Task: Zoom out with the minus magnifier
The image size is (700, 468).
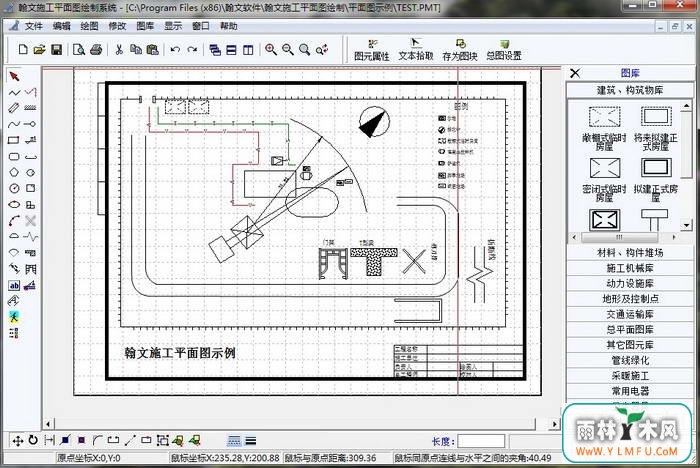Action: tap(288, 50)
